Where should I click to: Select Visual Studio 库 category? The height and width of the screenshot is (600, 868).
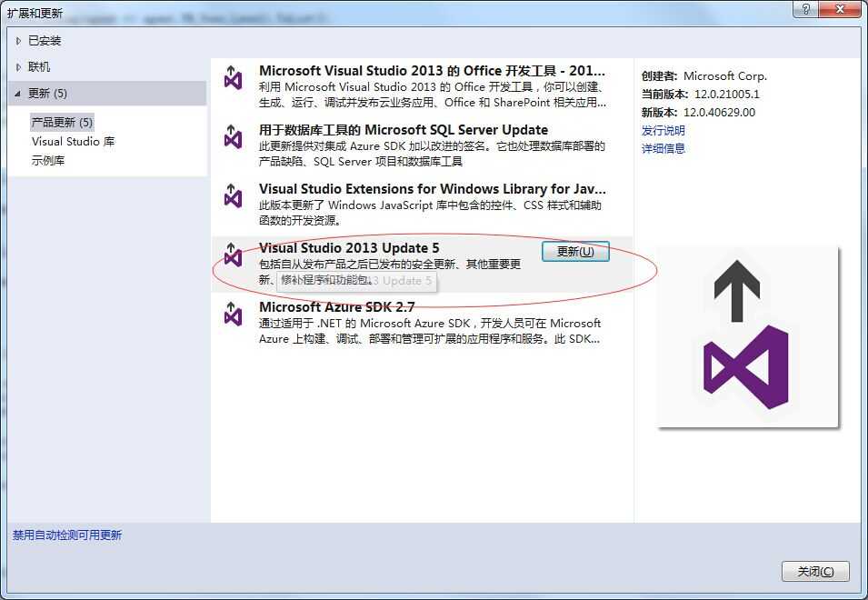click(73, 142)
